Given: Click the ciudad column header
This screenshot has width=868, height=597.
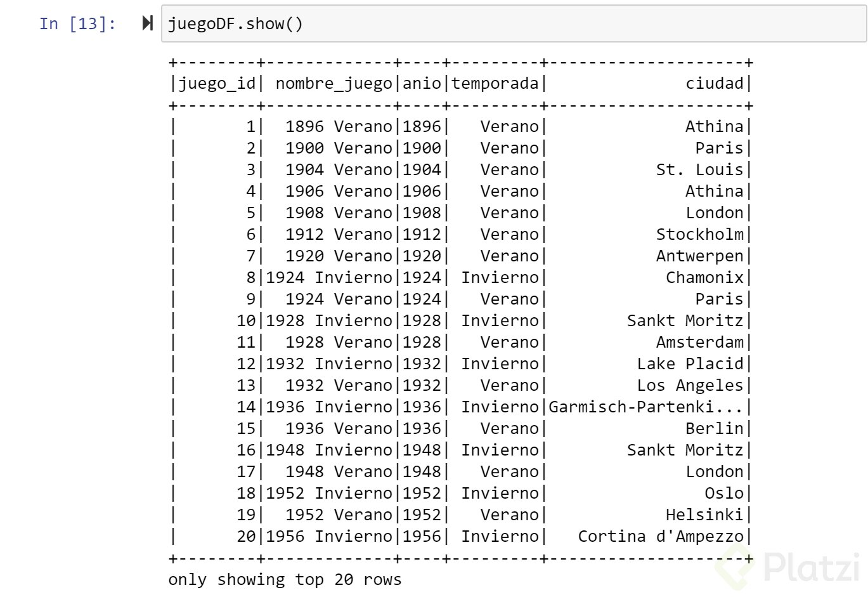Looking at the screenshot, I should [715, 83].
